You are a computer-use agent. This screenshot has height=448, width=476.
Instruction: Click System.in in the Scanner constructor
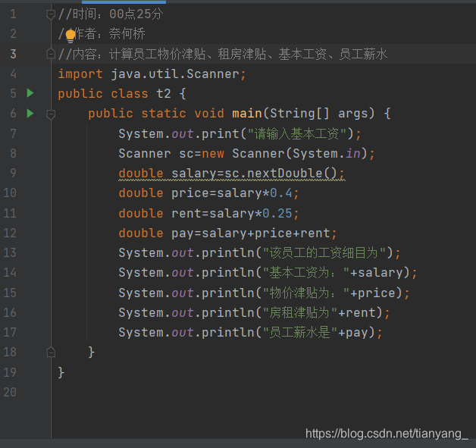pos(327,153)
